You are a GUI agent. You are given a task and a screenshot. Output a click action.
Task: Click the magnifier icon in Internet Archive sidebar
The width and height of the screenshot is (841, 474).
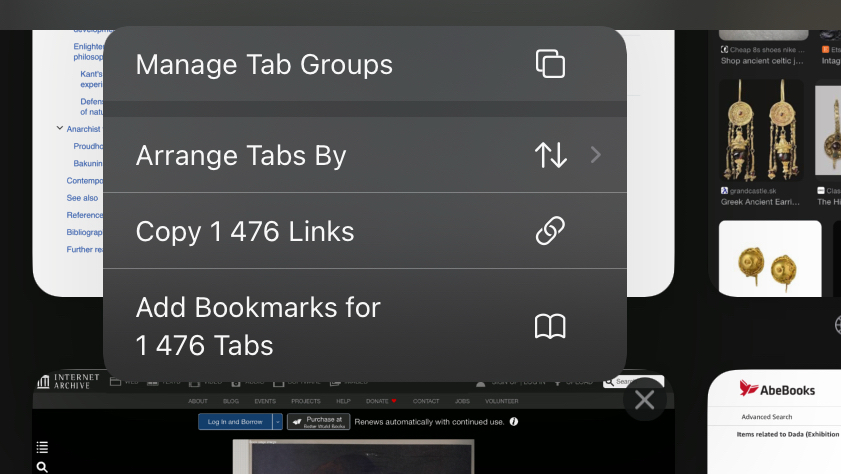tap(42, 467)
